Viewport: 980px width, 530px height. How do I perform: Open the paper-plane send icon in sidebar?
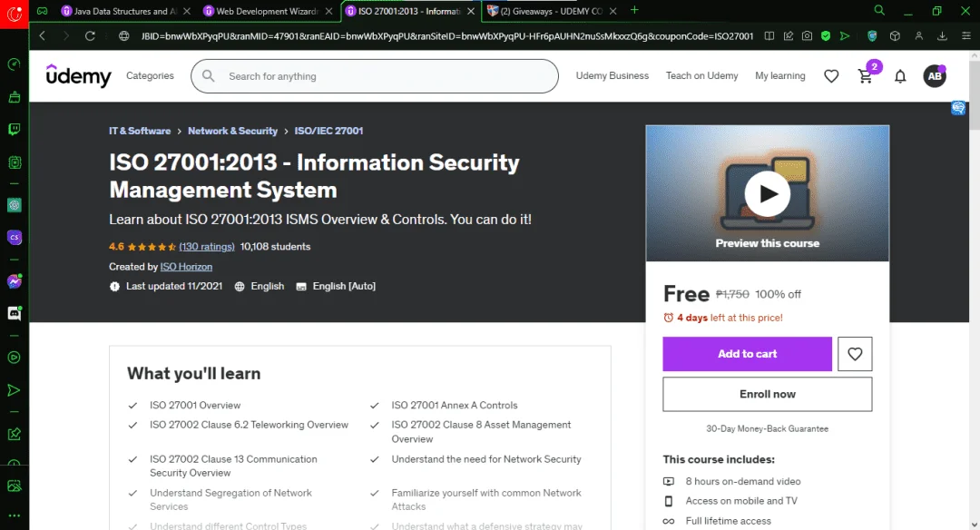pyautogui.click(x=14, y=390)
